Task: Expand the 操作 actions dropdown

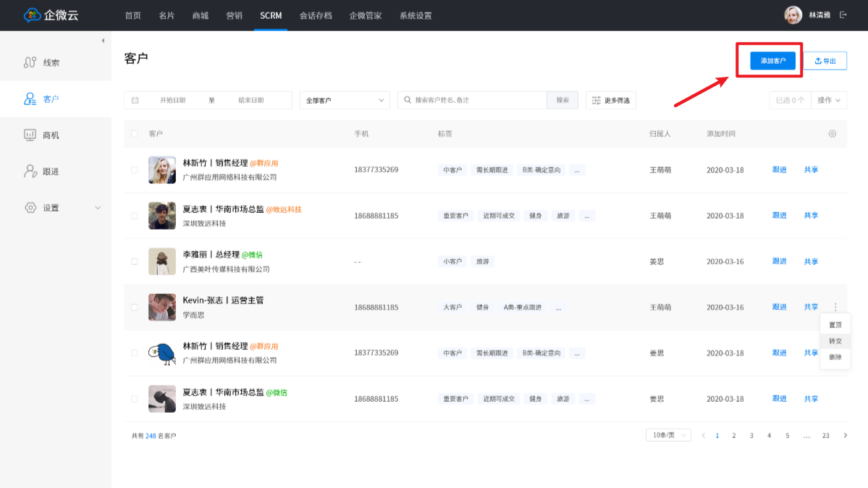Action: tap(829, 100)
